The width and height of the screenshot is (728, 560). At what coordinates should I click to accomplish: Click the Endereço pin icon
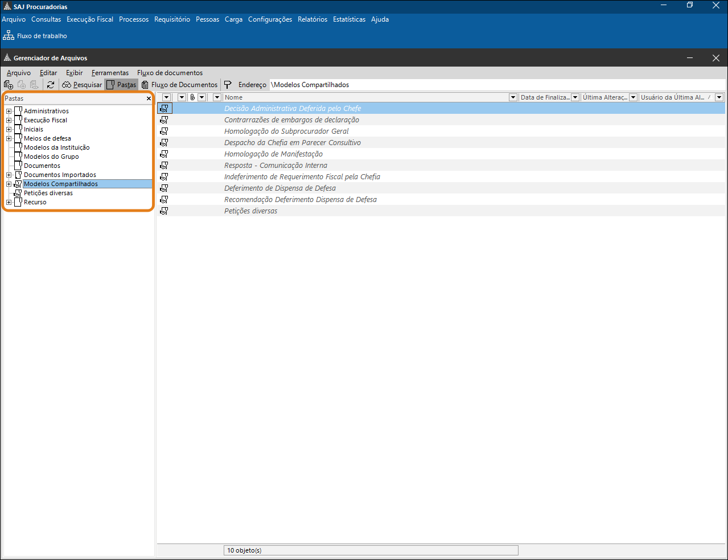(x=228, y=85)
